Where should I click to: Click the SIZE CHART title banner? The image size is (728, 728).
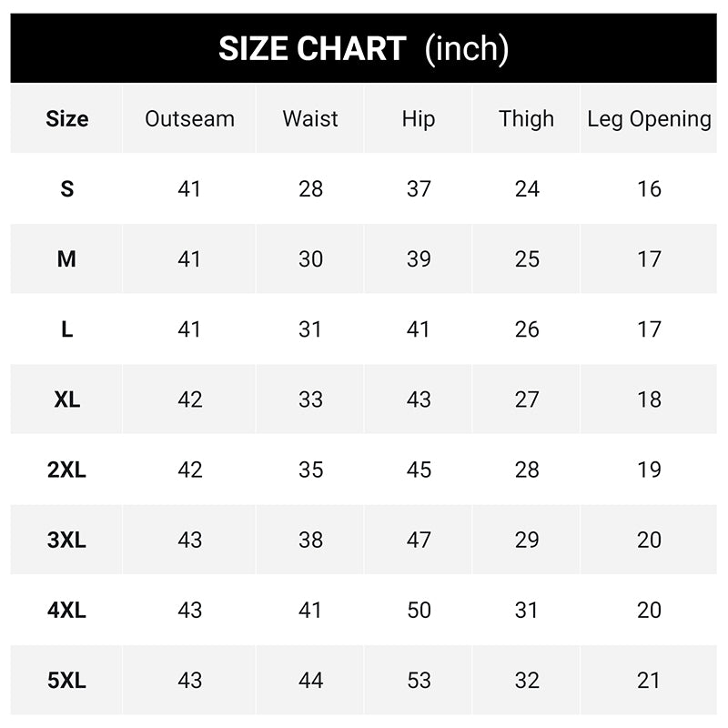(x=363, y=48)
